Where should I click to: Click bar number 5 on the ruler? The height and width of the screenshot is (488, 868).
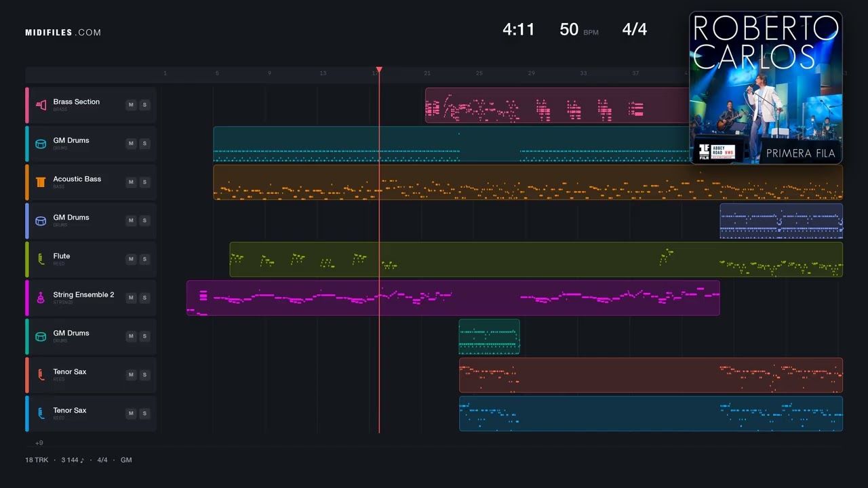tap(217, 73)
